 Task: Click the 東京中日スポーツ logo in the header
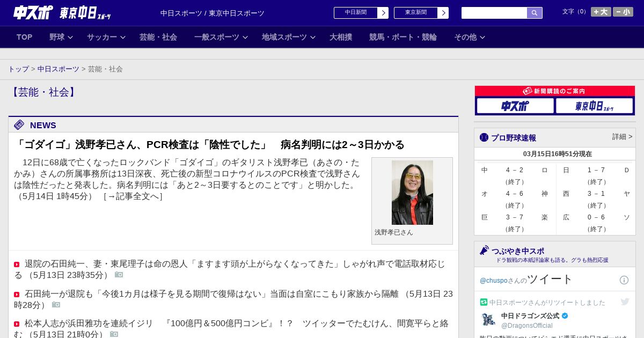click(85, 13)
